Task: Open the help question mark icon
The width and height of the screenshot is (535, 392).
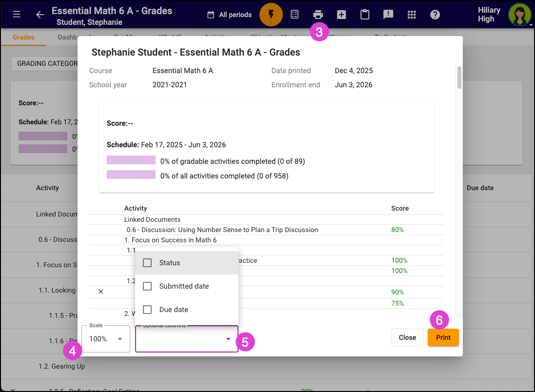Action: pos(435,14)
